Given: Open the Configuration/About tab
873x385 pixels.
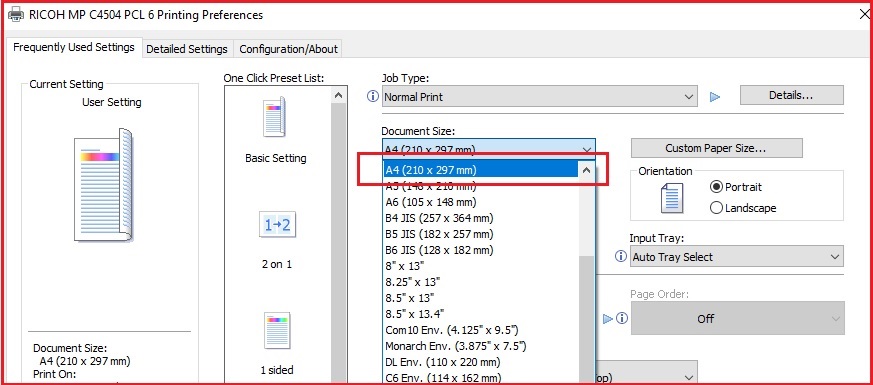Looking at the screenshot, I should point(288,49).
